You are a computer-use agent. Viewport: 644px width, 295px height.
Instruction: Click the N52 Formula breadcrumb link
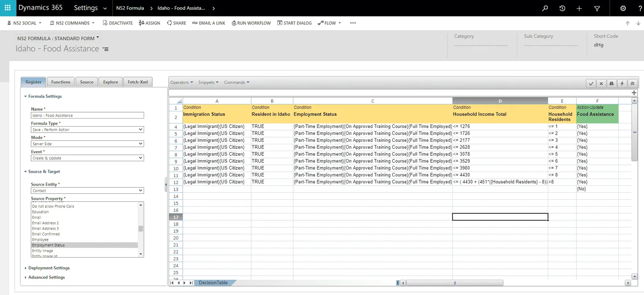(x=130, y=8)
